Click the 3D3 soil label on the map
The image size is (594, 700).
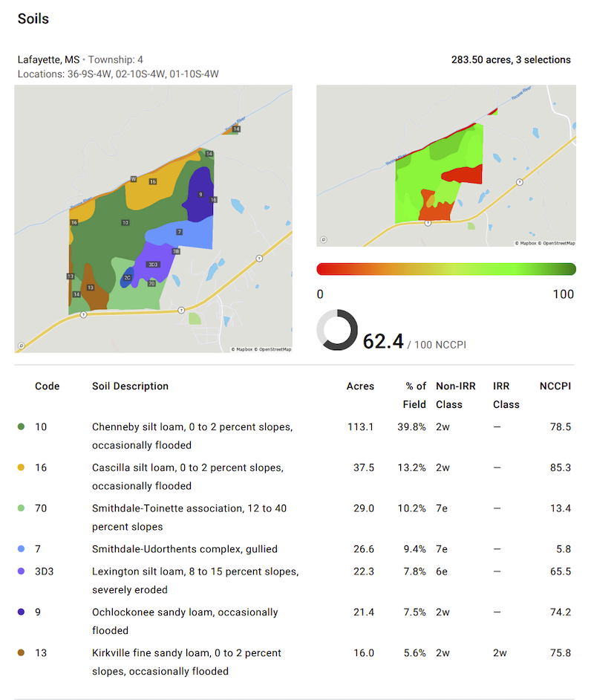click(x=153, y=265)
